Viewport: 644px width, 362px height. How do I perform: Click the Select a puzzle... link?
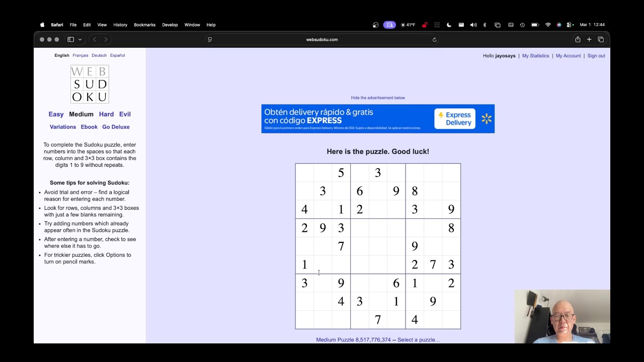[x=419, y=340]
